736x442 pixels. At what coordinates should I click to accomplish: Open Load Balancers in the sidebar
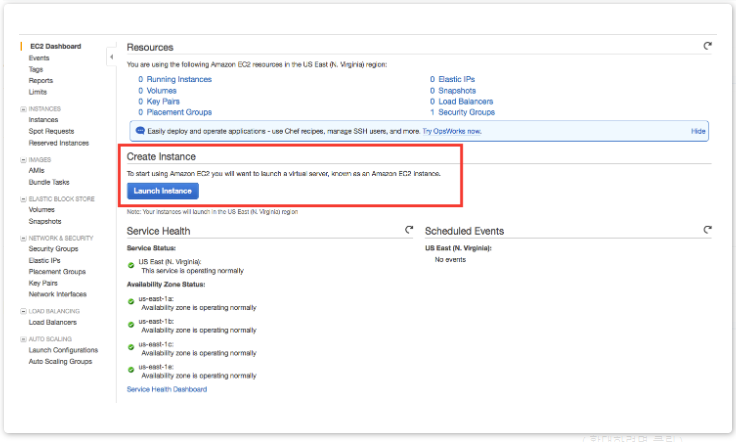click(x=53, y=322)
